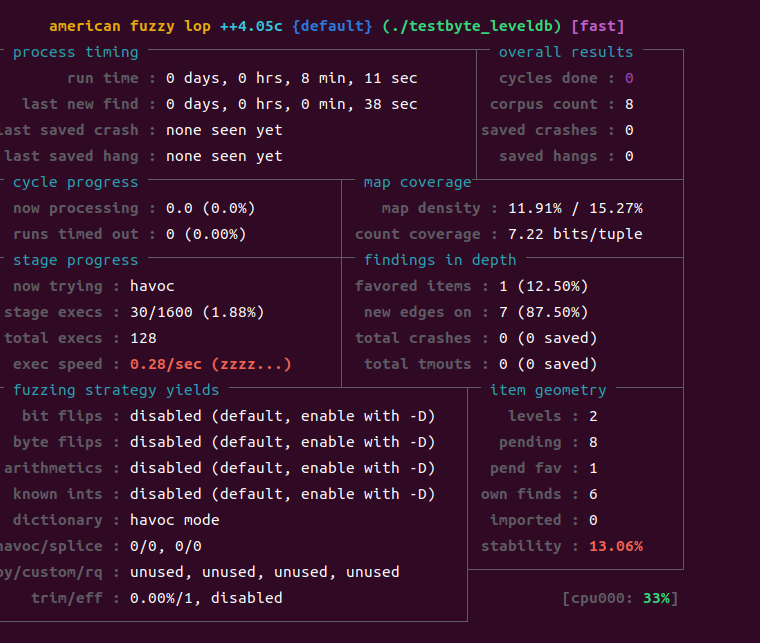The image size is (760, 643).
Task: Click count coverage value 7.22 bits/tuple
Action: 575,235
